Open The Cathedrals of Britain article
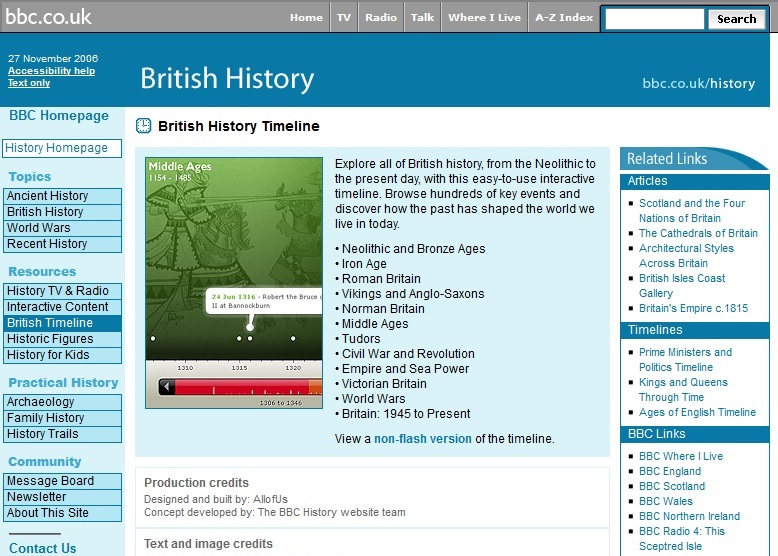 tap(698, 233)
